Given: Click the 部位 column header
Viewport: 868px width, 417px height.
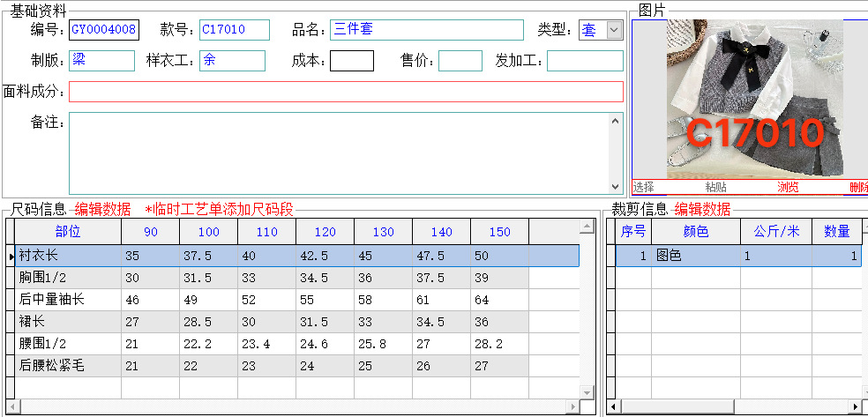Looking at the screenshot, I should coord(68,232).
